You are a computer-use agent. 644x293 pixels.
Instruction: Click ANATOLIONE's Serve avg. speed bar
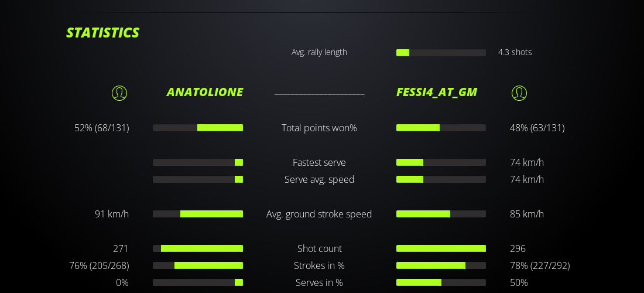(x=198, y=179)
